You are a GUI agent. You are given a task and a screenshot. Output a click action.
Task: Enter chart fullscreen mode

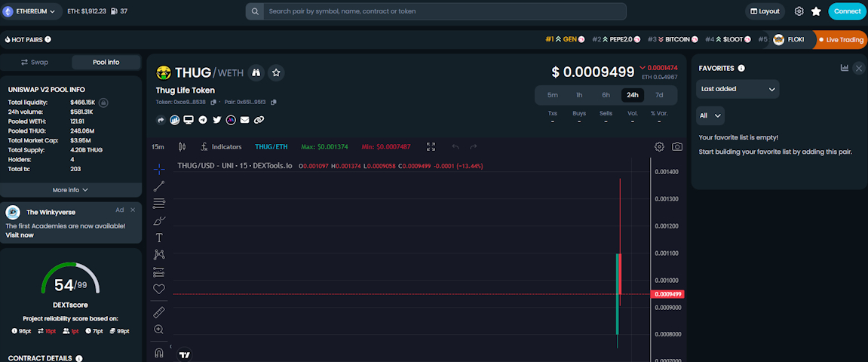click(431, 146)
